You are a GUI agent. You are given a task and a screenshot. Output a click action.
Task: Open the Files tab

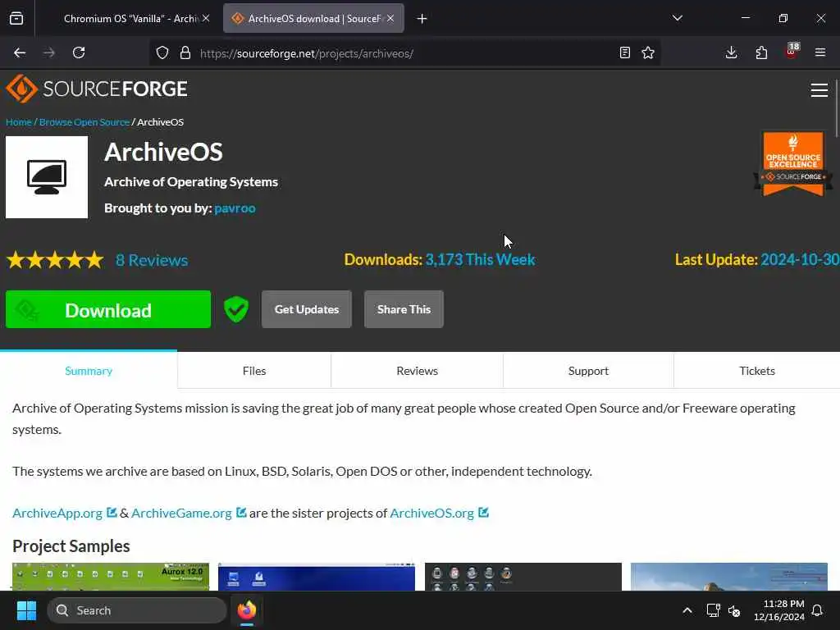(254, 370)
